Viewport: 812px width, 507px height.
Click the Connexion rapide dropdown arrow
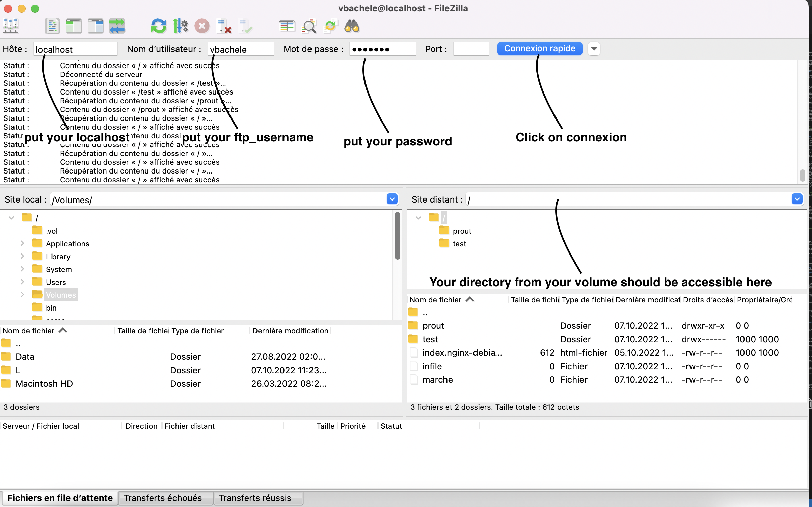point(594,49)
